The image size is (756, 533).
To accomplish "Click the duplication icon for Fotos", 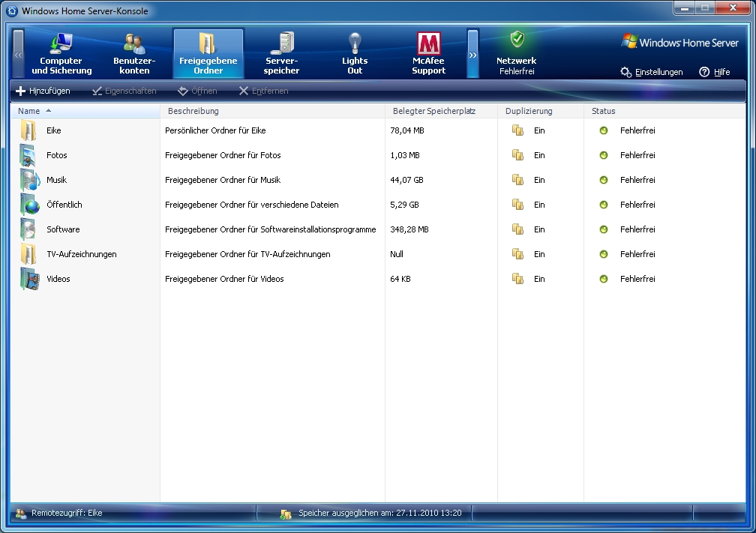I will click(517, 155).
